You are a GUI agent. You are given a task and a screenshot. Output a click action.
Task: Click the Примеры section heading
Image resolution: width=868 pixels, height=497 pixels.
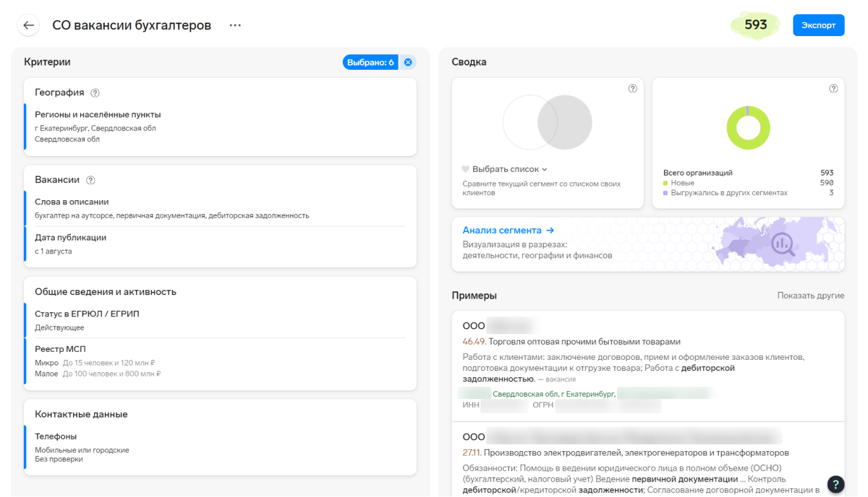coord(474,296)
